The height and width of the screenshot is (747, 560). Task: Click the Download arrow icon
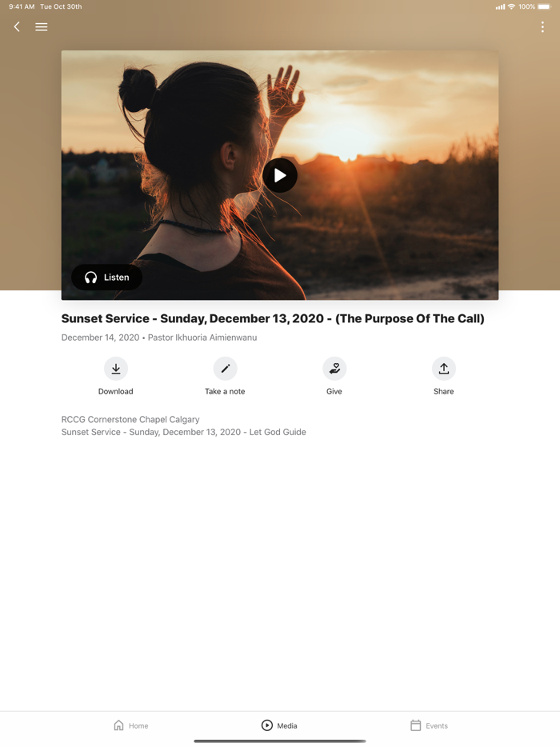pos(116,369)
